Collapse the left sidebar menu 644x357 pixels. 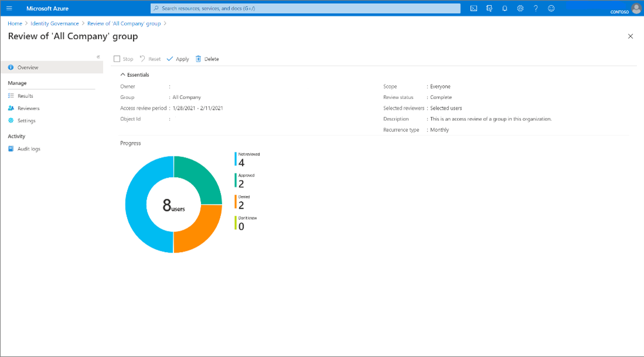click(x=98, y=57)
